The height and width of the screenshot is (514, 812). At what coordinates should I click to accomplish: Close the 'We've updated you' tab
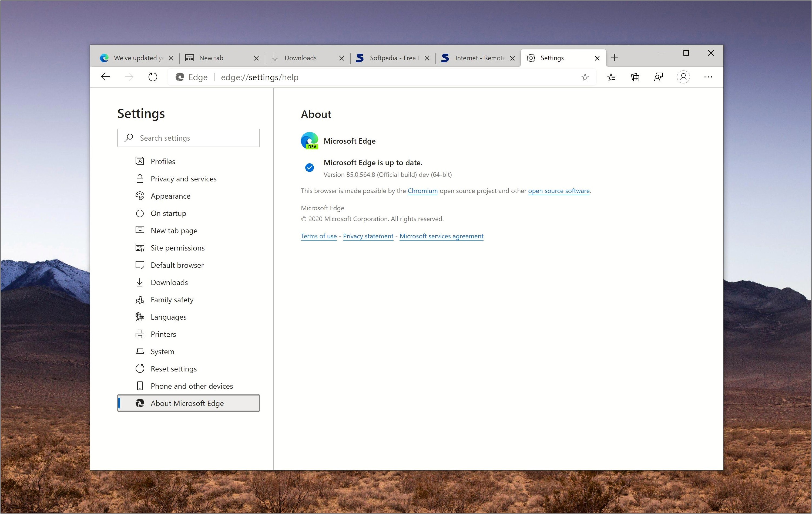[x=171, y=58]
